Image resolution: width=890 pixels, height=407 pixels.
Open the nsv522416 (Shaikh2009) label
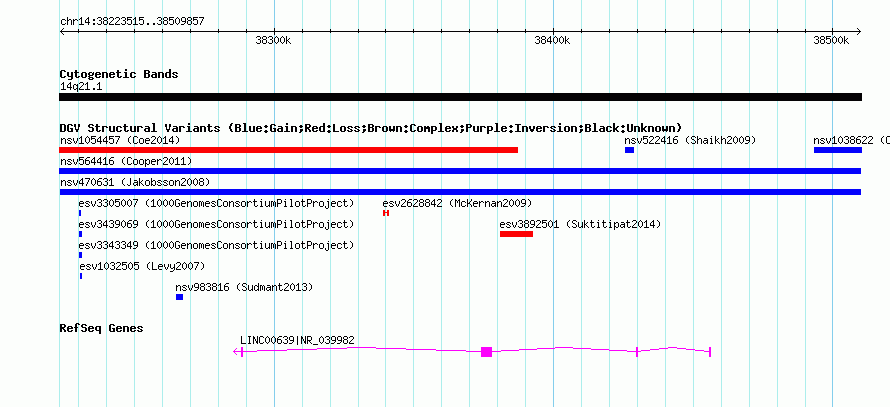click(x=690, y=140)
